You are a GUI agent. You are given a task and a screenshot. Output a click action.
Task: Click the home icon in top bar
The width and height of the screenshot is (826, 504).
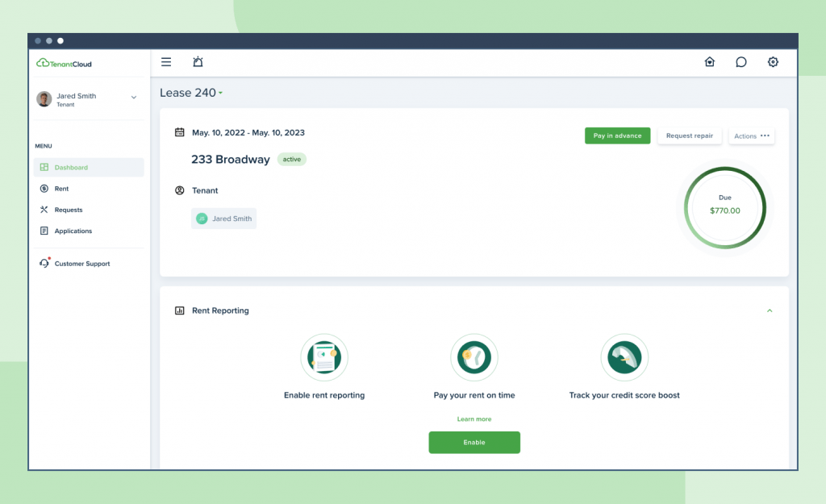710,62
